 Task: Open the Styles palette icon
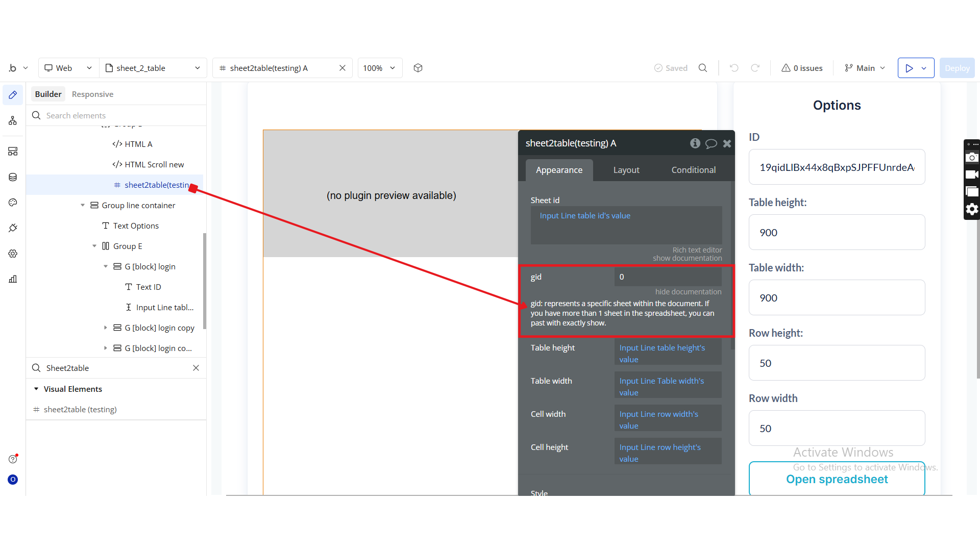[13, 203]
